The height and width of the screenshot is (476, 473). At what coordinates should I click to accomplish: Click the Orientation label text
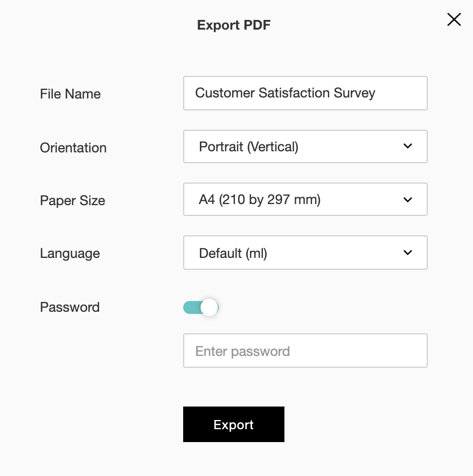[73, 148]
